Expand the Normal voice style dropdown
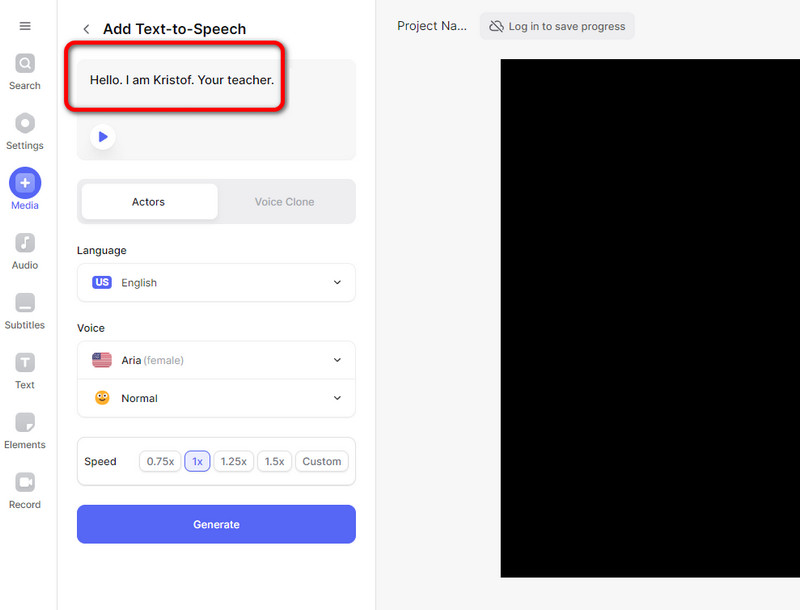This screenshot has height=610, width=800. pyautogui.click(x=216, y=398)
